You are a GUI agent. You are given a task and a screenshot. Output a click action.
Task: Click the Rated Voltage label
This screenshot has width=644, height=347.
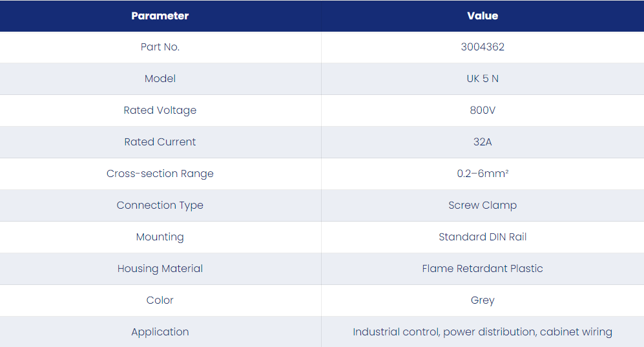coord(160,110)
